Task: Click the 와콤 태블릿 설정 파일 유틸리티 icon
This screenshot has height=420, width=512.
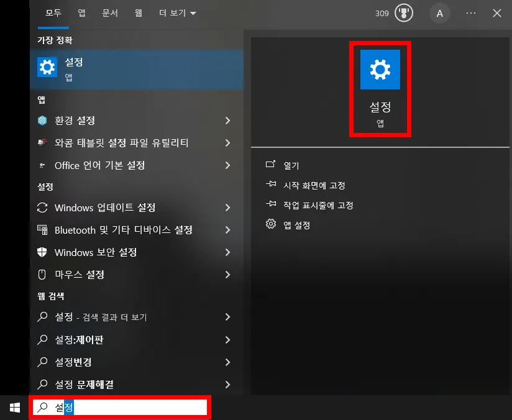Action: [x=42, y=143]
